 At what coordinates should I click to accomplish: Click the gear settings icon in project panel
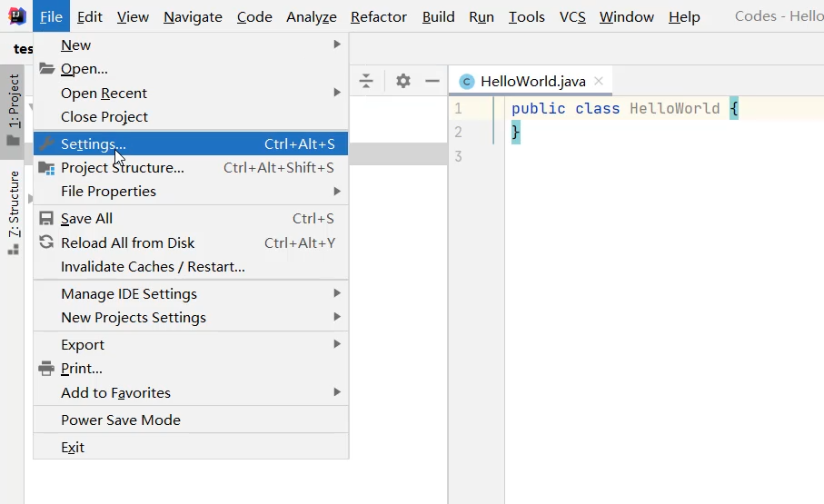[403, 81]
